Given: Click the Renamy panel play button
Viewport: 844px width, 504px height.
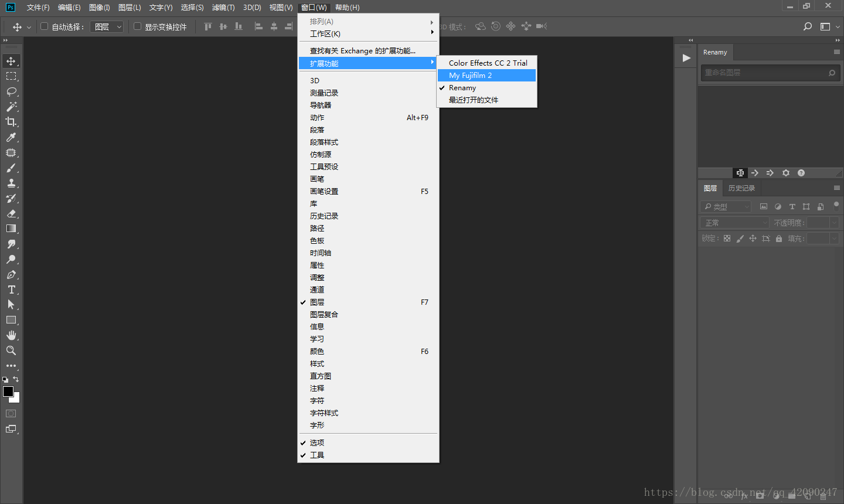Looking at the screenshot, I should click(686, 58).
